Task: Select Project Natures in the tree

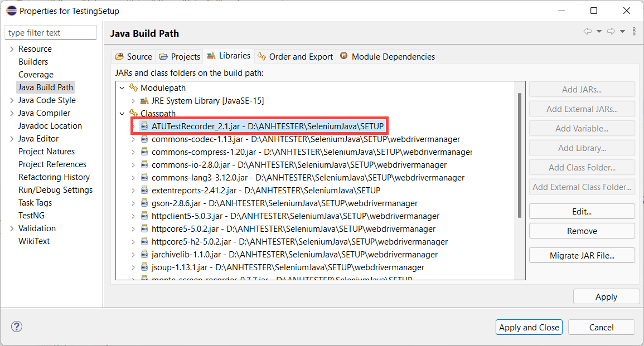Action: pos(46,152)
